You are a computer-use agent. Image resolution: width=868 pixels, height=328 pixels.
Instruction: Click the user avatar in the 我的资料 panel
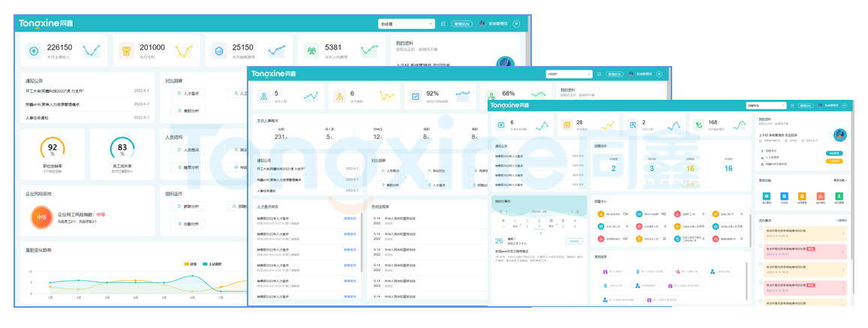pyautogui.click(x=840, y=135)
